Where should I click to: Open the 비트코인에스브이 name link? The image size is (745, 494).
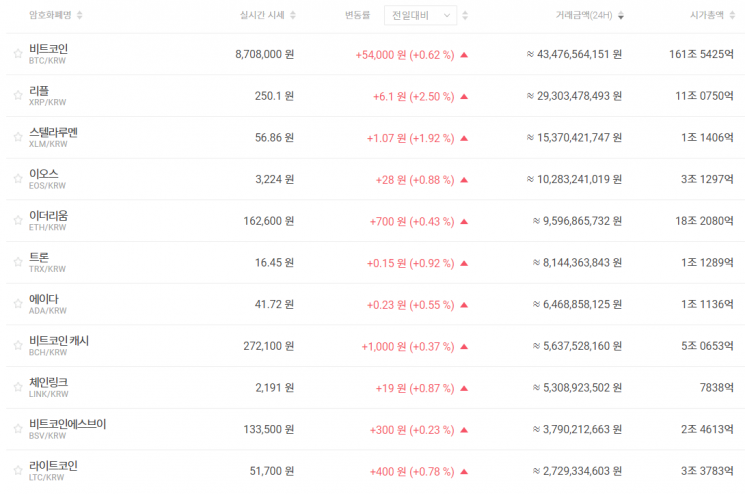click(67, 424)
